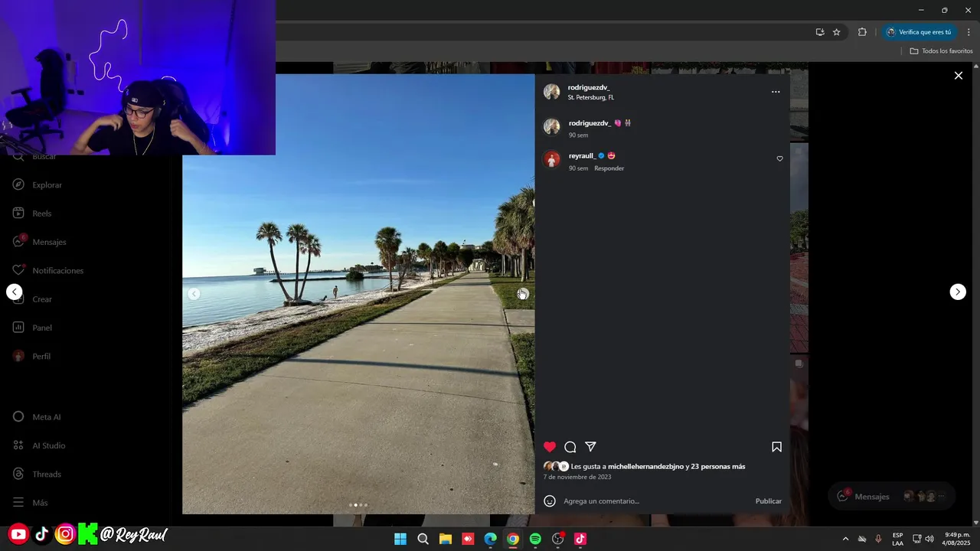Open reyraull_ profile from the comment
The width and height of the screenshot is (980, 551).
(582, 156)
